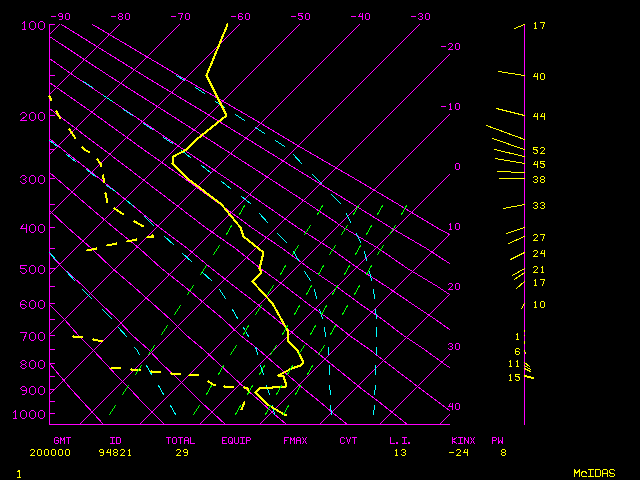640x480 pixels.
Task: Select the -60 temperature label at top
Action: tap(240, 17)
